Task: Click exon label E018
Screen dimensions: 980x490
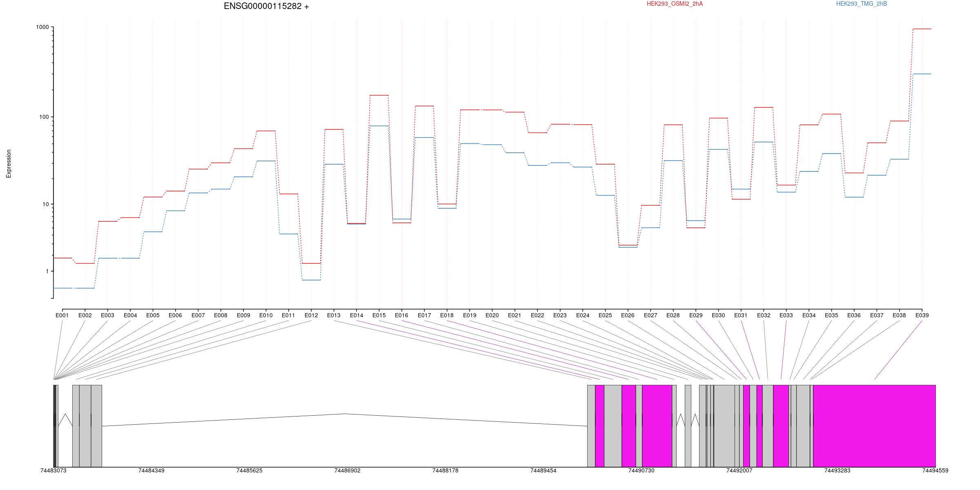Action: pos(447,315)
